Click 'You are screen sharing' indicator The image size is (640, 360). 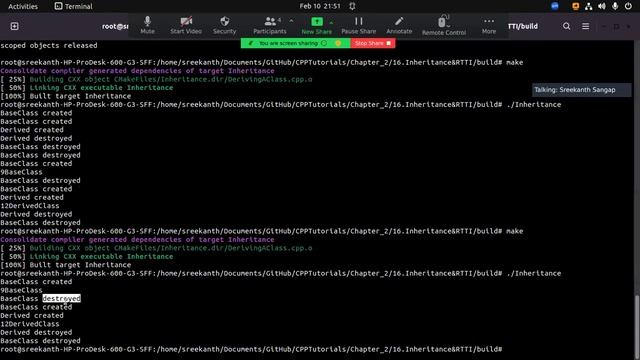(296, 43)
